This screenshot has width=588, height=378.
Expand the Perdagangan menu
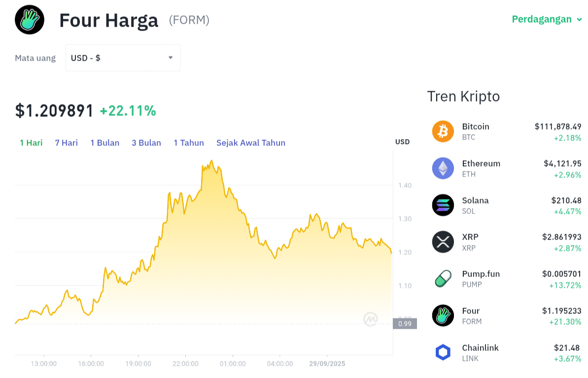click(547, 19)
